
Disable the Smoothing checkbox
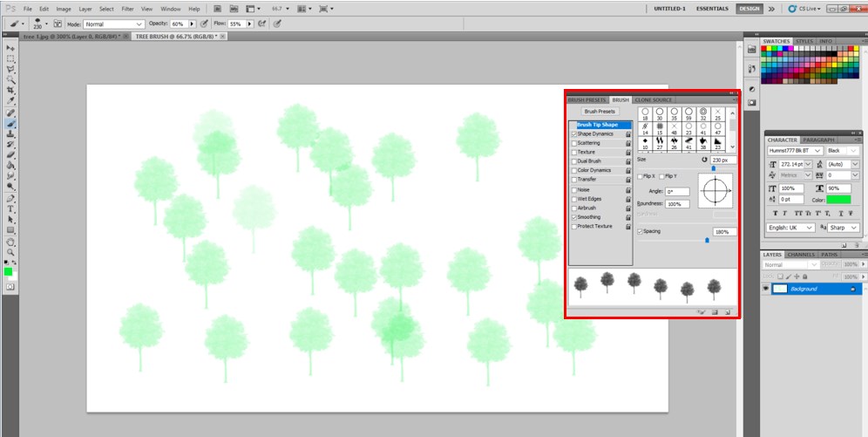[x=574, y=217]
